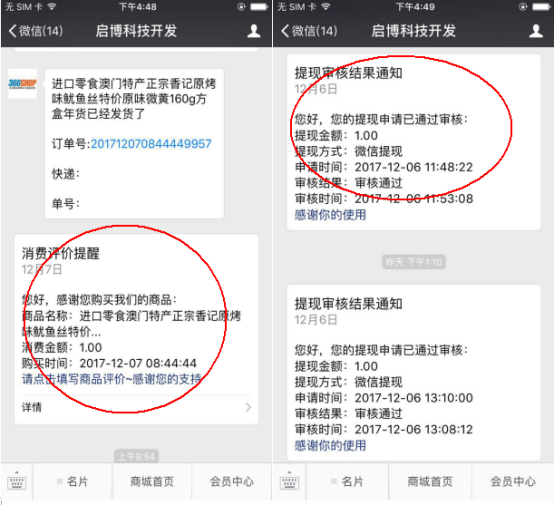Screen dimensions: 554x505
Task: Open 名片 menu in left screen
Action: [72, 482]
